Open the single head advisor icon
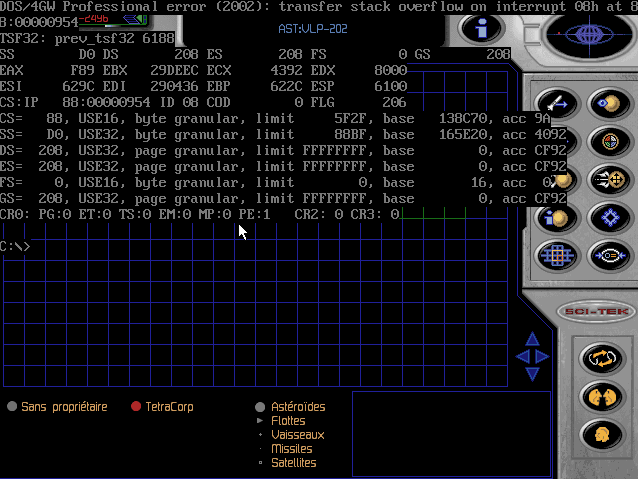This screenshot has width=638, height=480. point(602,435)
